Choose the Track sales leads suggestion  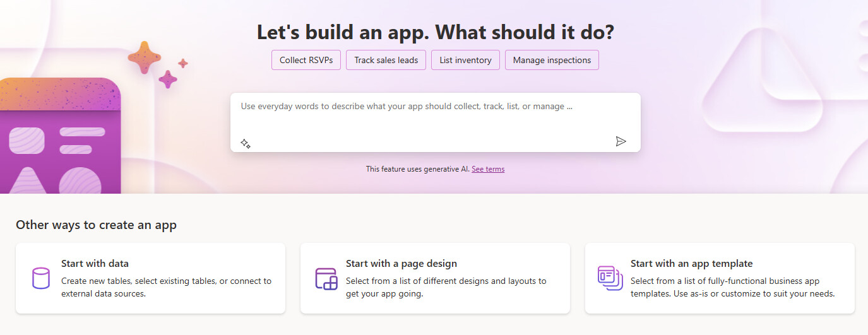tap(386, 61)
